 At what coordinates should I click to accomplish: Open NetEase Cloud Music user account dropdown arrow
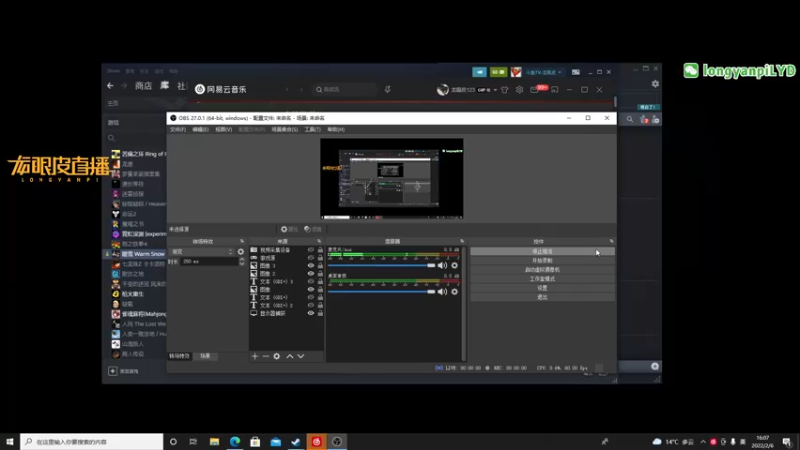tap(495, 90)
